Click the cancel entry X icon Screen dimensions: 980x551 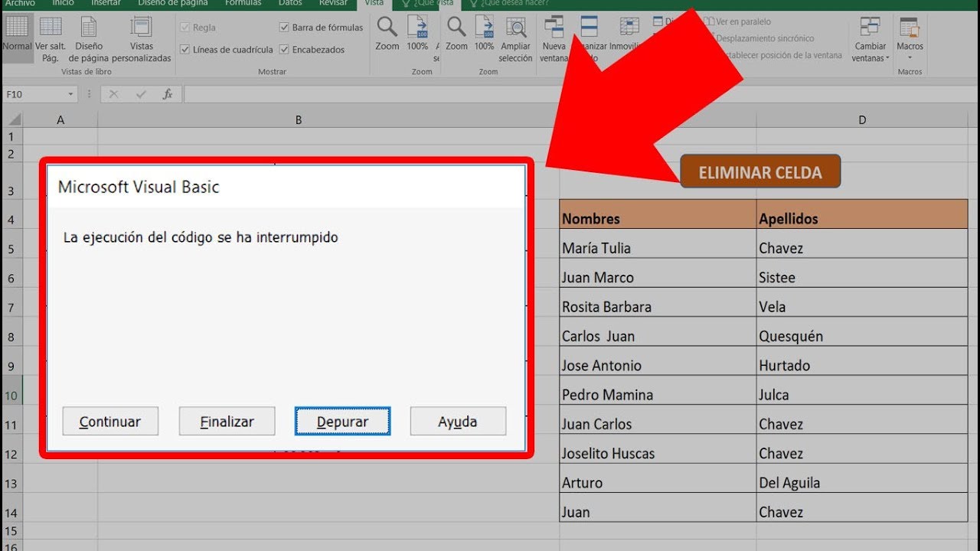(x=114, y=94)
